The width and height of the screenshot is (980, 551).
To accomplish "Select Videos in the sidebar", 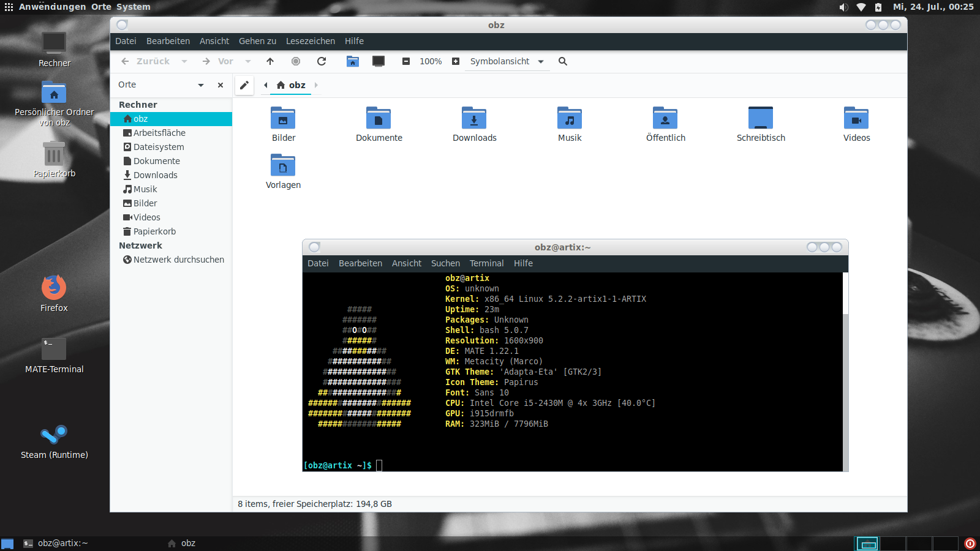I will tap(171, 217).
